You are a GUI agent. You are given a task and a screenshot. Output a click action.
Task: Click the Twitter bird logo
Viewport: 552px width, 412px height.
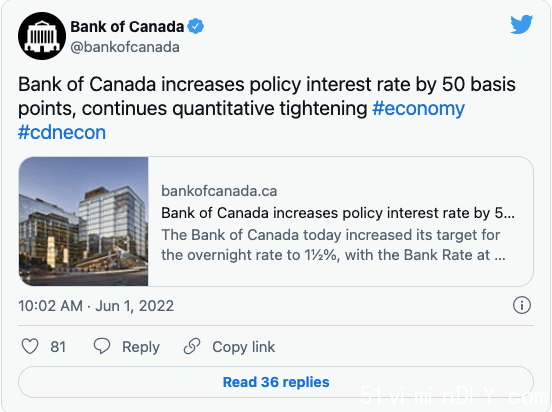pyautogui.click(x=521, y=24)
